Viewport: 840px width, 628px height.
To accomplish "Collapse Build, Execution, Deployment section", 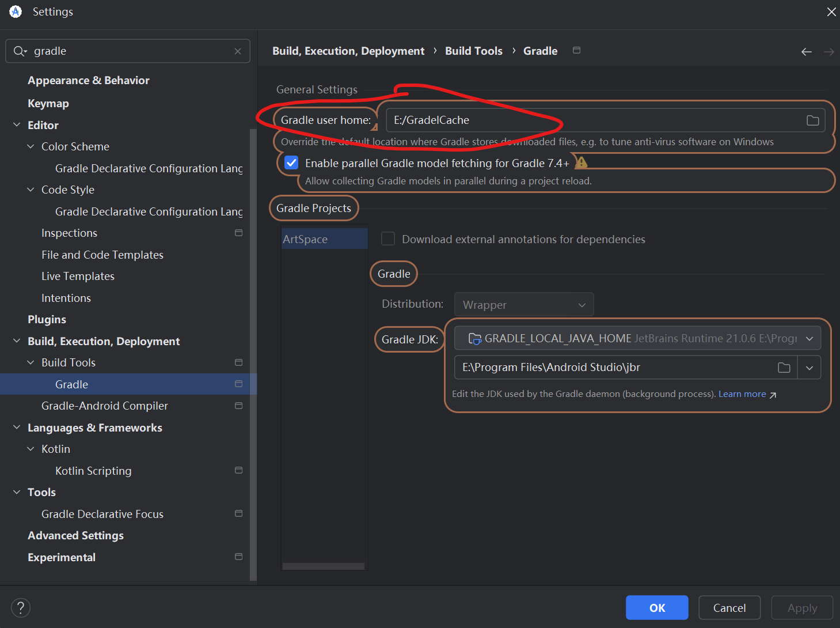I will click(x=17, y=341).
